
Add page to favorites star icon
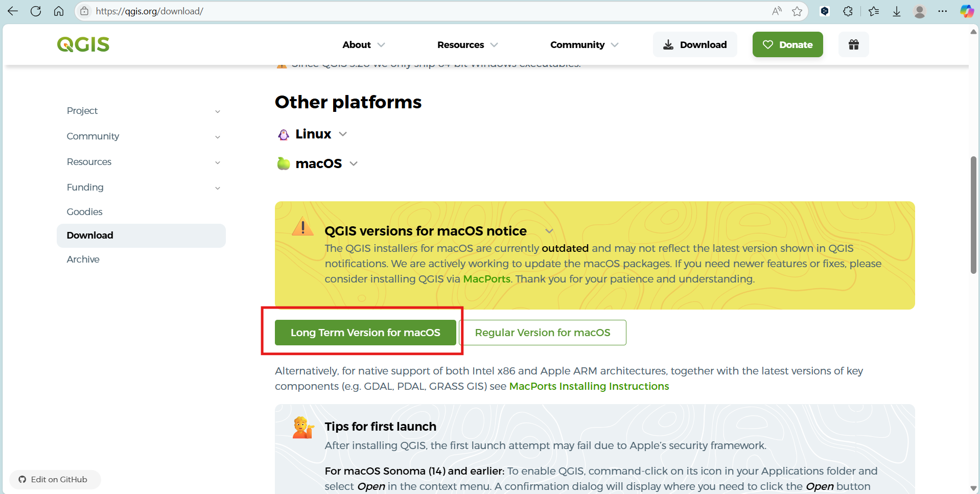tap(797, 11)
